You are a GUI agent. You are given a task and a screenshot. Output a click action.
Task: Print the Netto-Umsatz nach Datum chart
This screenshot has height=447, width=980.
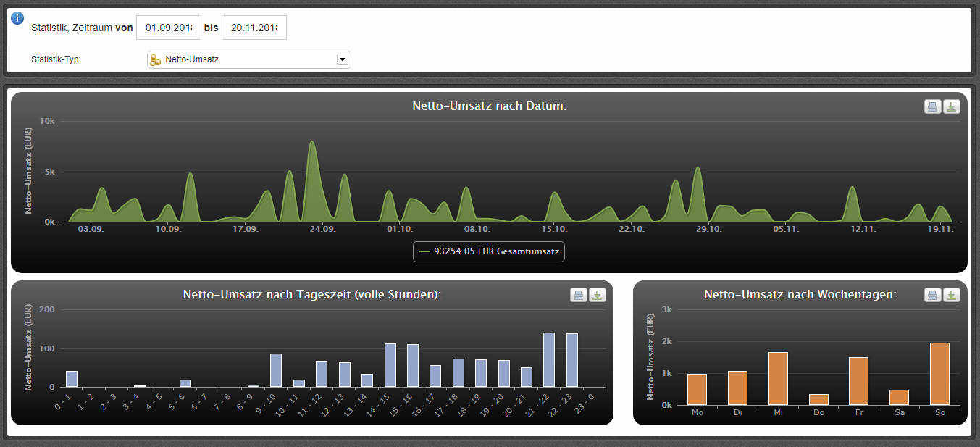pos(933,107)
